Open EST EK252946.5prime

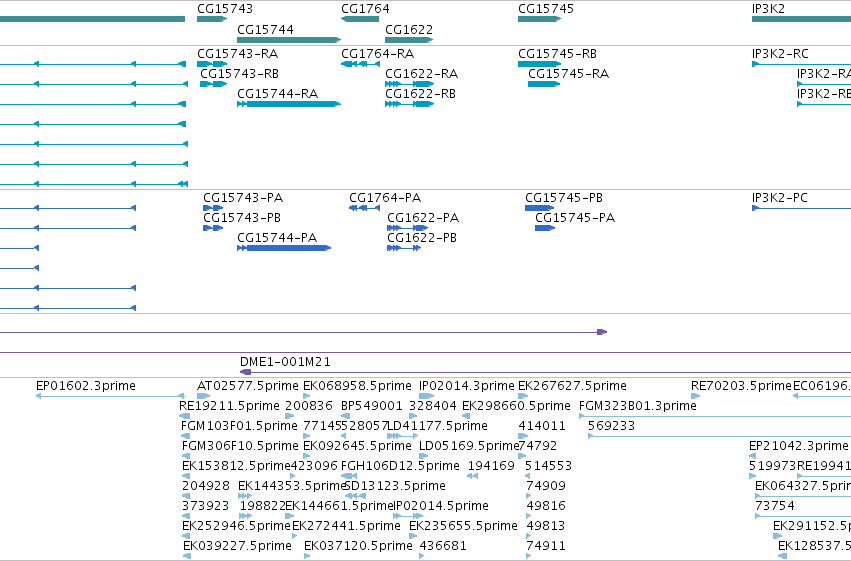[x=236, y=526]
